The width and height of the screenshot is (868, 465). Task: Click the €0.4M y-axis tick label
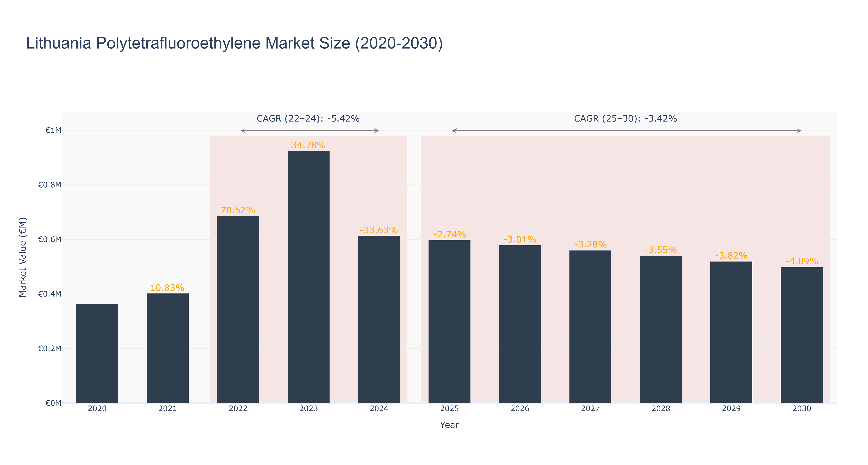point(50,294)
